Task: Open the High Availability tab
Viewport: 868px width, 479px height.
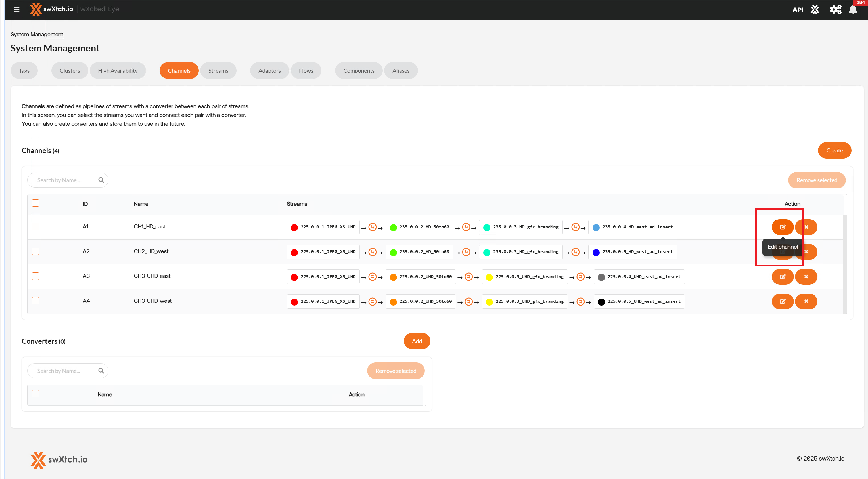Action: [x=118, y=71]
